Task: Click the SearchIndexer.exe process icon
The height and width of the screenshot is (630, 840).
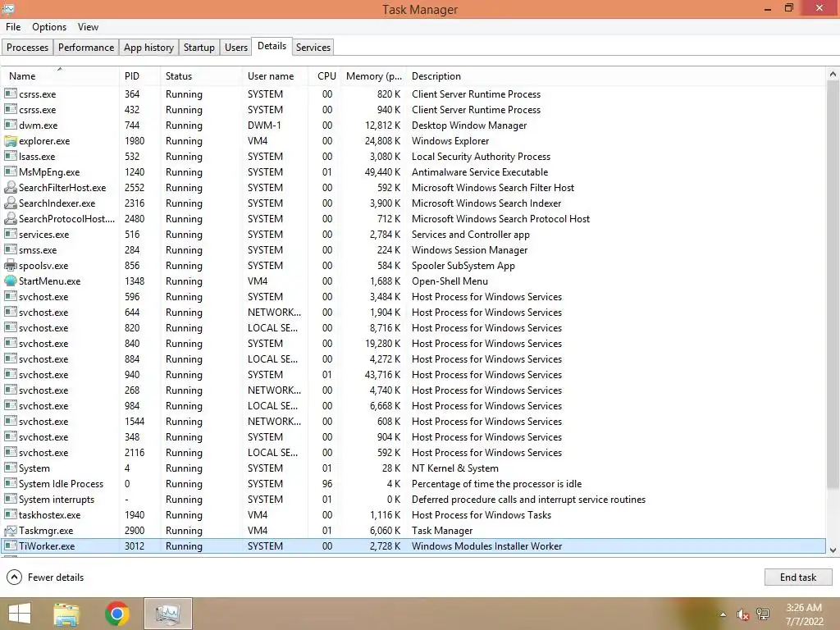Action: click(x=10, y=203)
